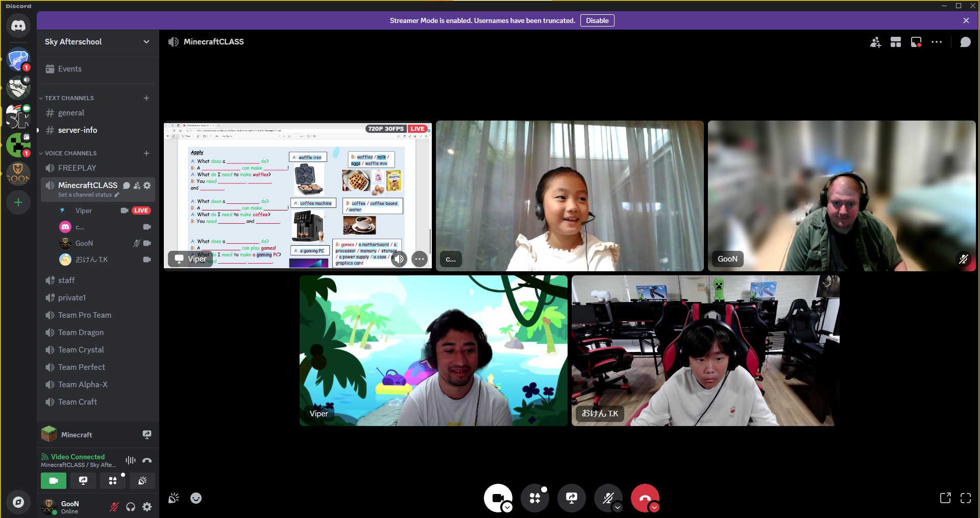Screen dimensions: 980x518
Task: Set a channel status
Action: pos(88,195)
